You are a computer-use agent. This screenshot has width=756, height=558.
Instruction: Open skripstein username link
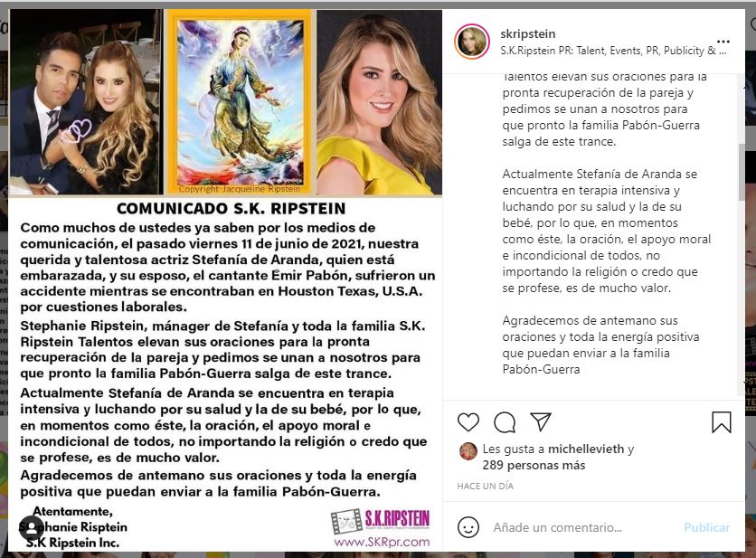(x=527, y=33)
